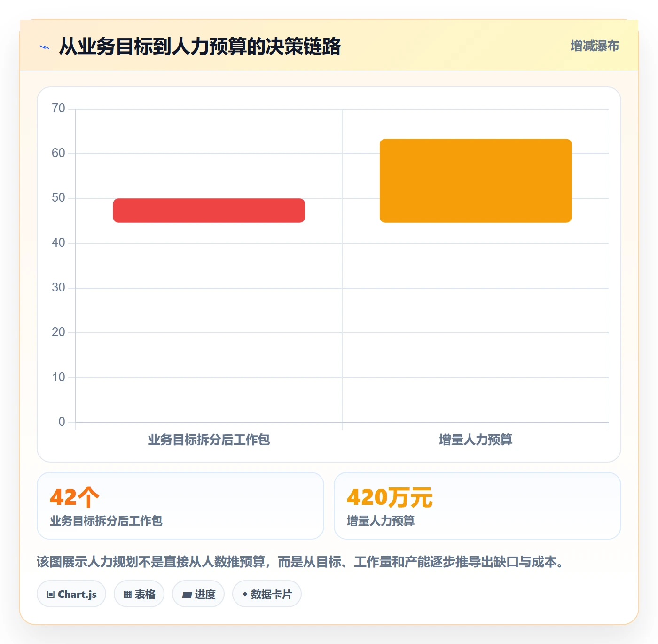Click the title 从业务目标到人力预算的决策链路

(200, 47)
